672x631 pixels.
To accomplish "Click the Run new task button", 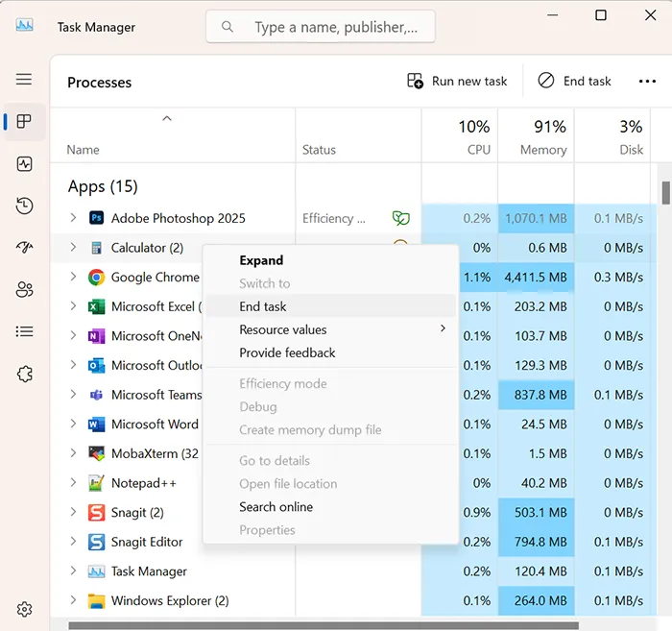I will (x=457, y=82).
